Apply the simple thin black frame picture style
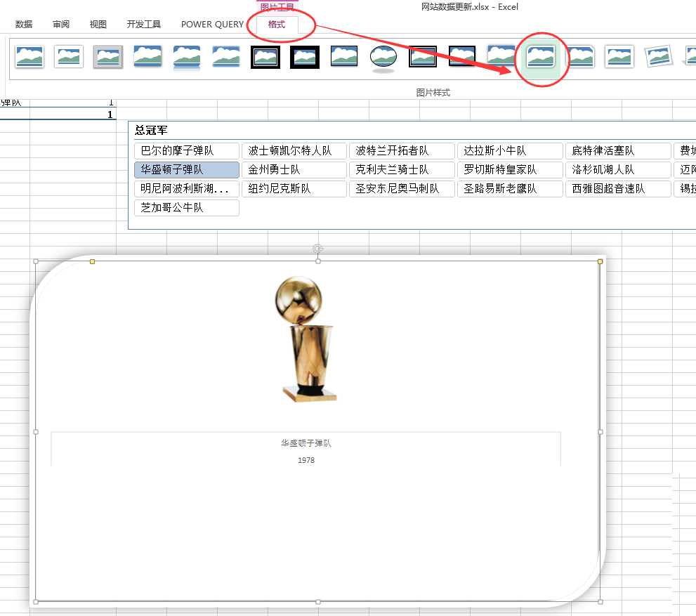The width and height of the screenshot is (696, 616). pyautogui.click(x=344, y=56)
